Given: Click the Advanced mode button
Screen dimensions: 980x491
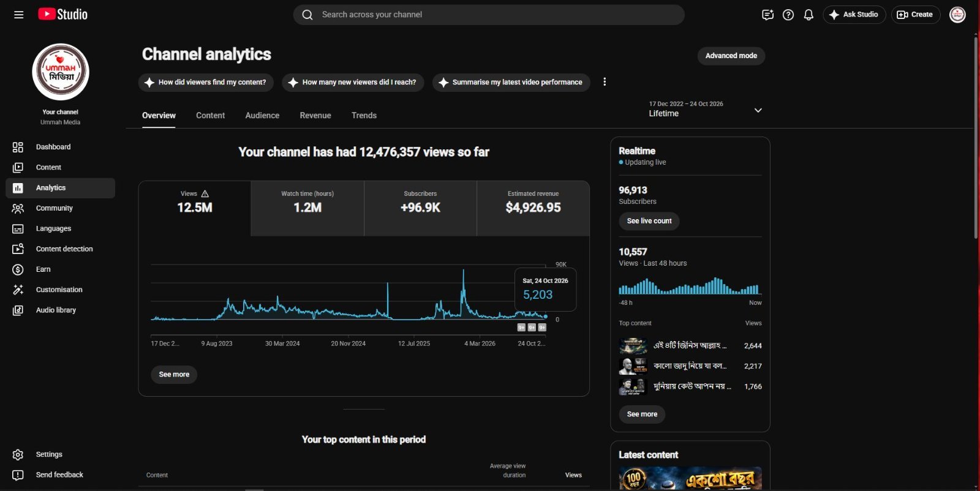Looking at the screenshot, I should [x=731, y=56].
